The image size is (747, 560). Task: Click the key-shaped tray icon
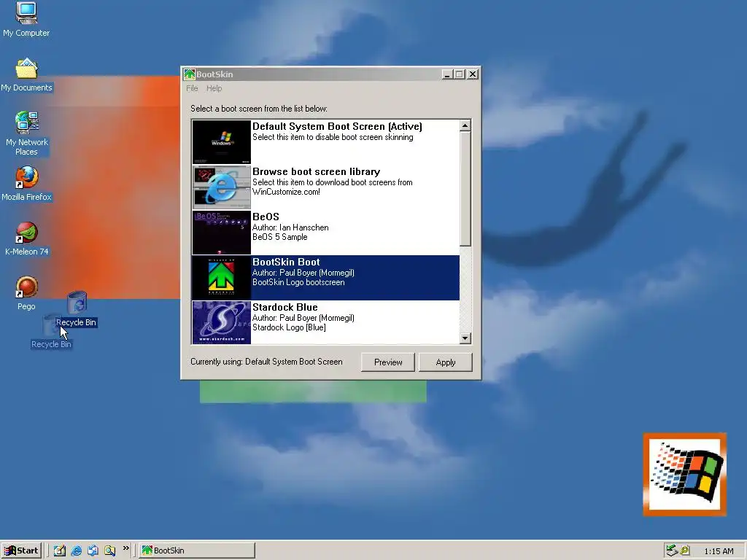click(685, 551)
